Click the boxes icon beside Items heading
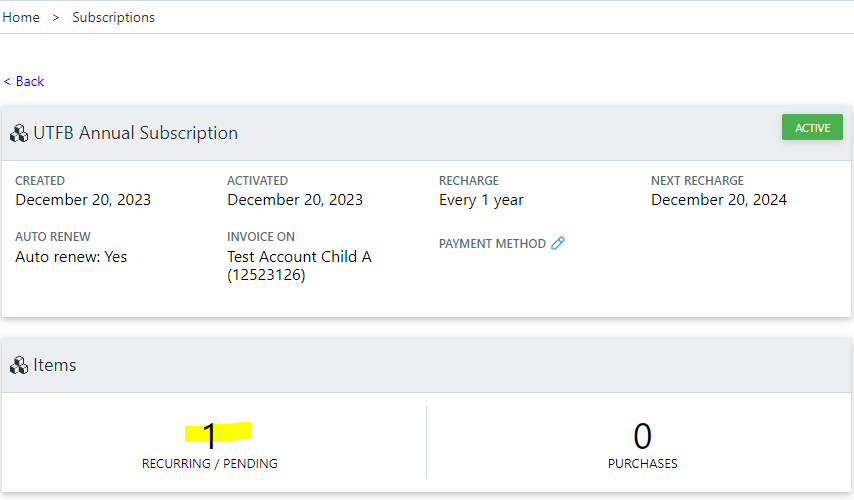Screen dimensions: 854x500 [19, 366]
